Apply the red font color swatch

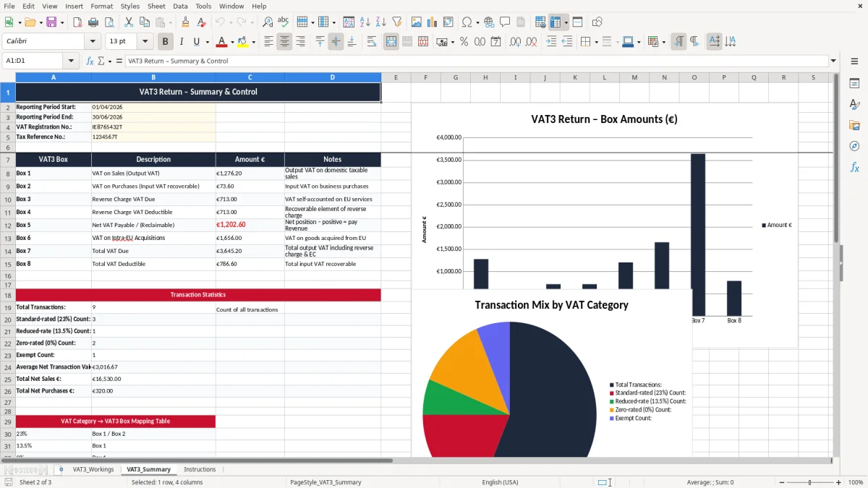click(x=222, y=42)
